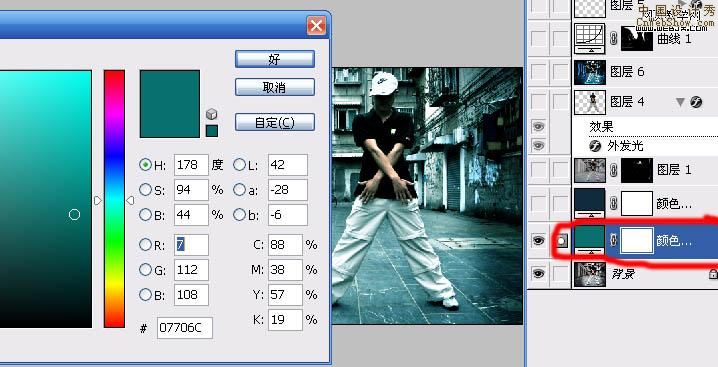The width and height of the screenshot is (718, 367).
Task: Click chain link icon on 曲线 1 layer
Action: tap(614, 38)
